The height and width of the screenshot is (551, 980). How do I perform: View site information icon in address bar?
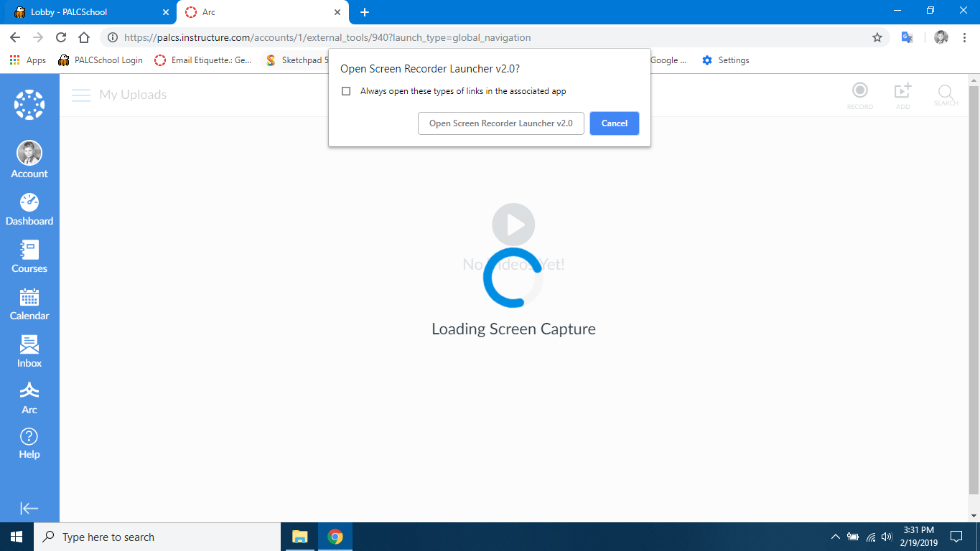113,37
